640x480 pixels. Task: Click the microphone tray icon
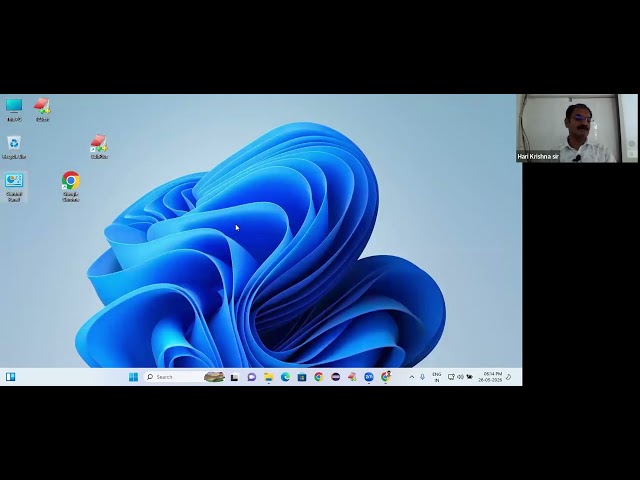tap(422, 377)
